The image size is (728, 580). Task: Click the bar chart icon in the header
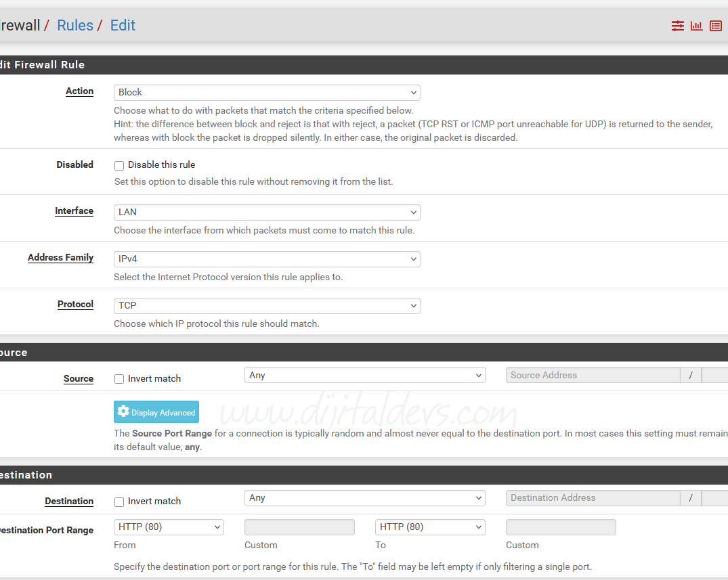[x=696, y=26]
